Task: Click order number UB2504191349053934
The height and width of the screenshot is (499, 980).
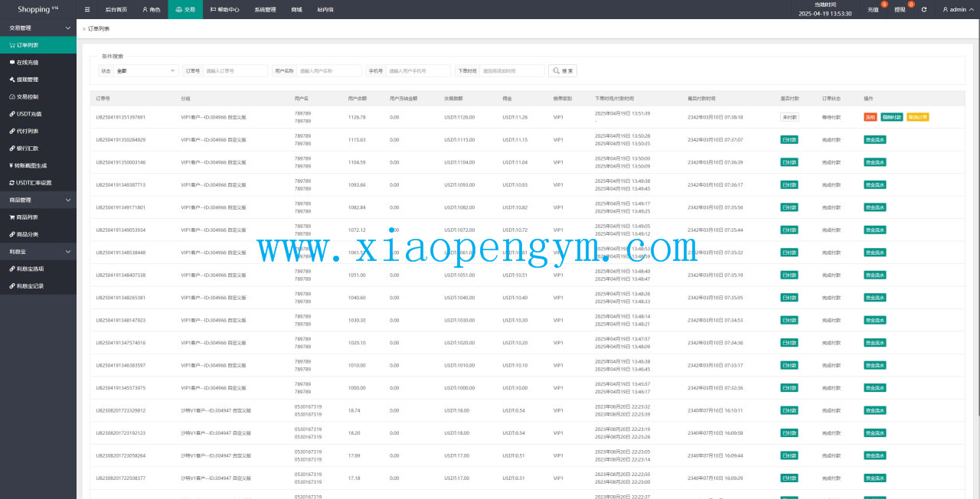Action: pyautogui.click(x=120, y=230)
